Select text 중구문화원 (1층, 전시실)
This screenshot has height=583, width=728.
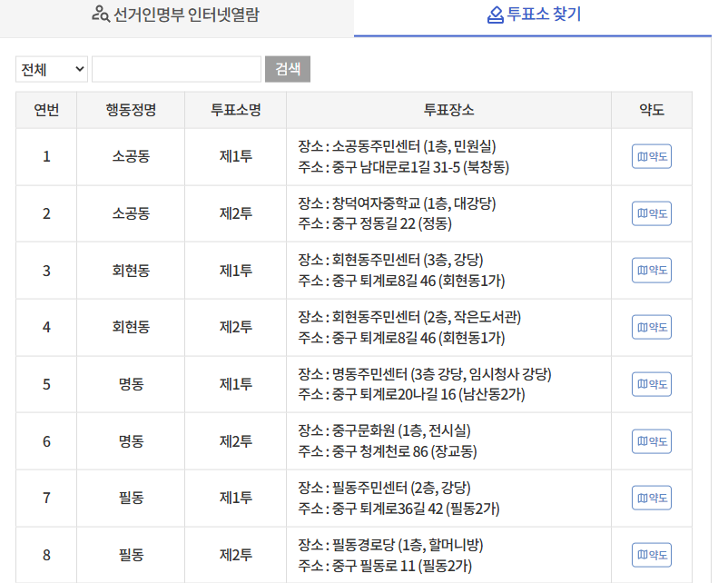(x=401, y=431)
